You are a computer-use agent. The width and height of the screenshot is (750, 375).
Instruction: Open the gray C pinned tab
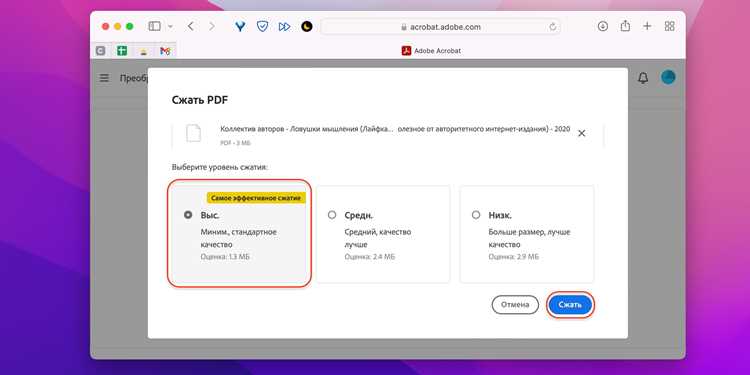click(x=100, y=50)
